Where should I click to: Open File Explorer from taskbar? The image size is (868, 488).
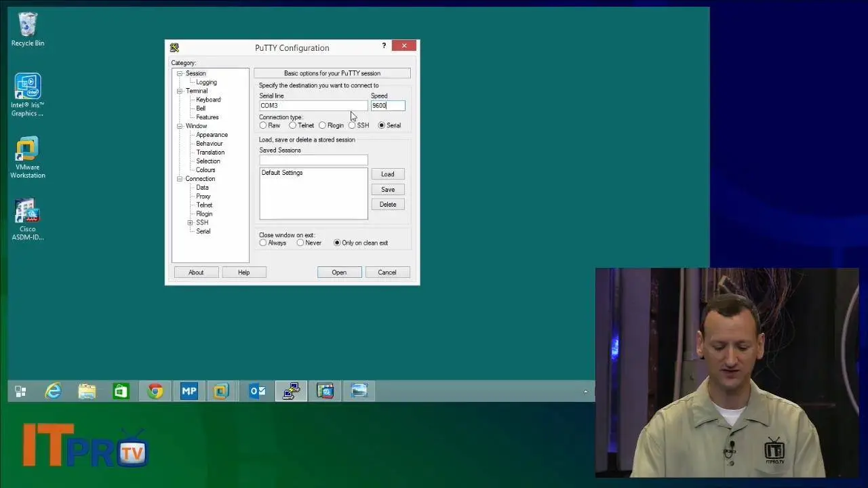click(87, 391)
